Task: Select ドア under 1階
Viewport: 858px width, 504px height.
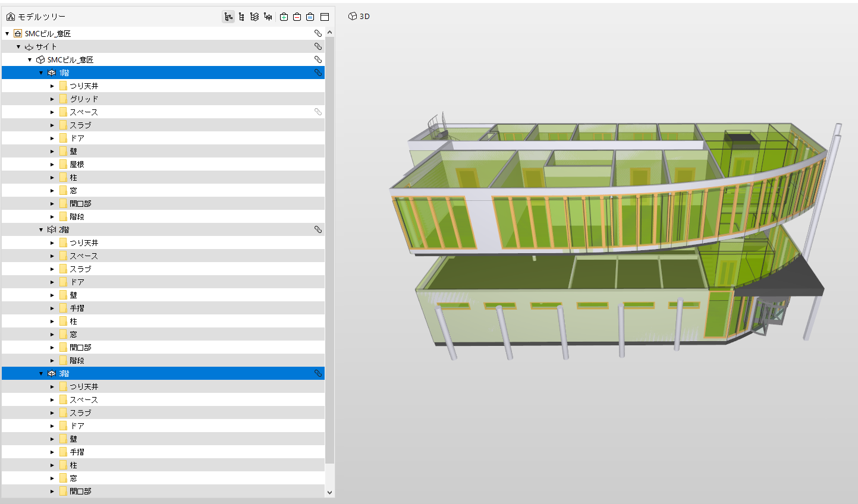Action: pos(163,138)
